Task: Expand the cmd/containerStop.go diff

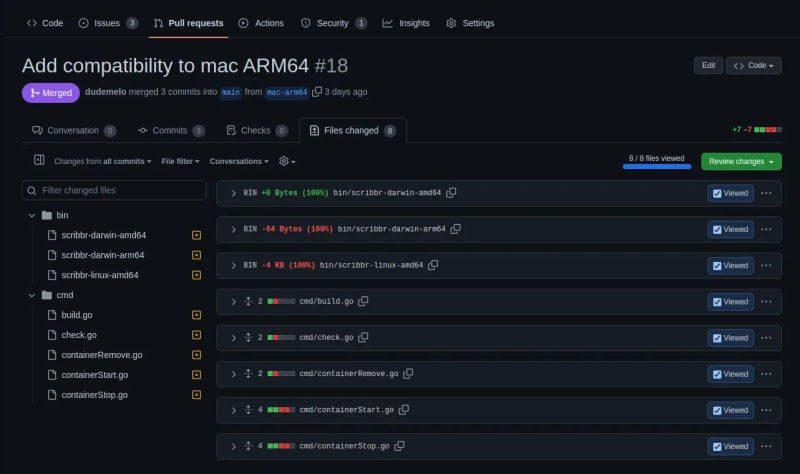Action: pos(234,447)
